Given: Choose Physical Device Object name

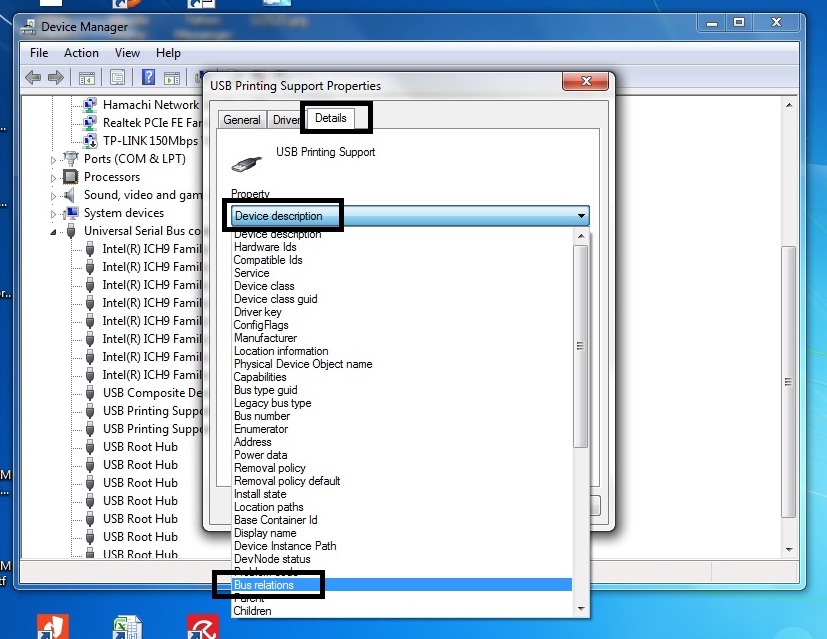Looking at the screenshot, I should [402, 364].
